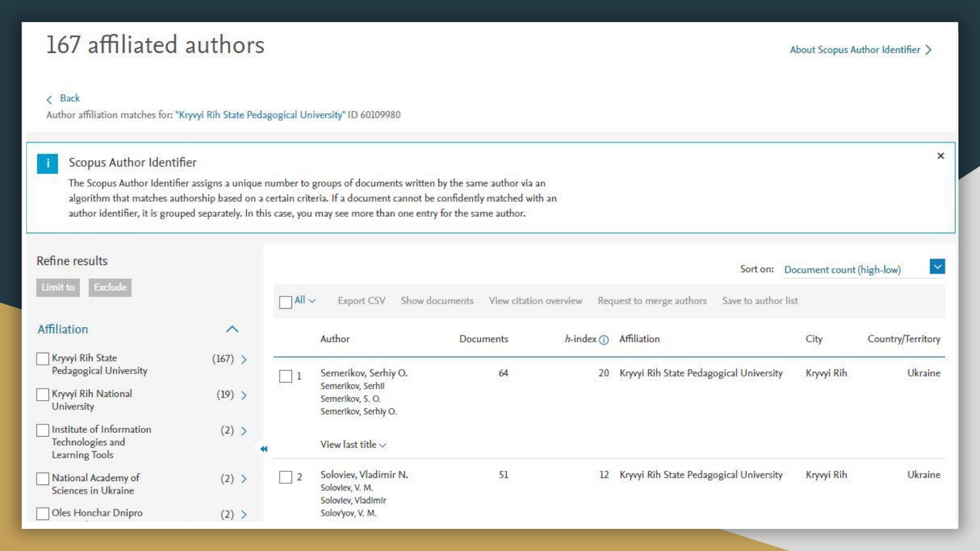Click the h-index column header
The height and width of the screenshot is (551, 980).
(x=580, y=339)
